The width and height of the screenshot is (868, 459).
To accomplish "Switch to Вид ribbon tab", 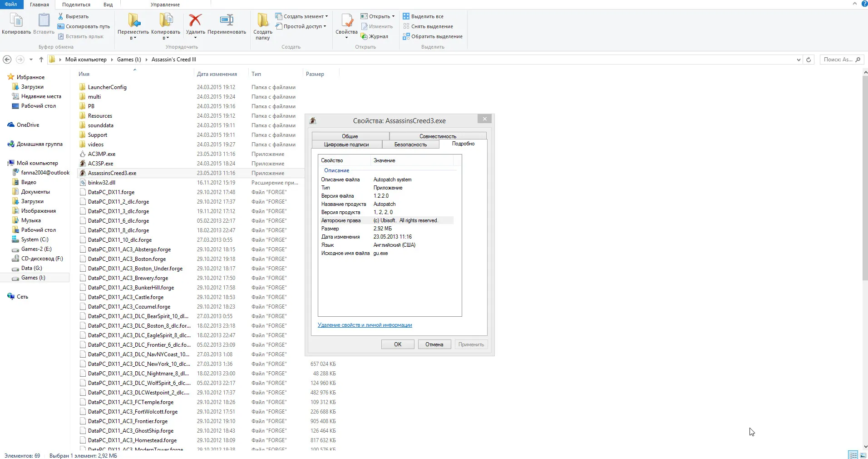I will click(108, 5).
